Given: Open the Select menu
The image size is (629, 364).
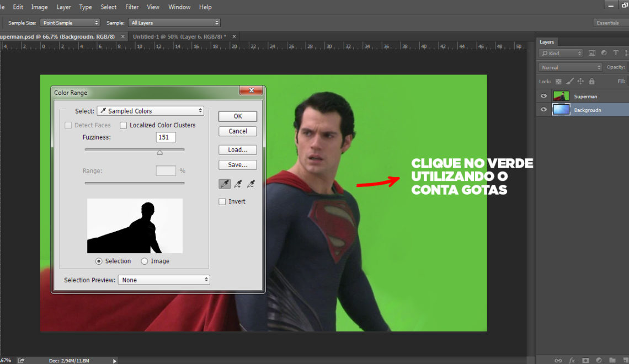Looking at the screenshot, I should point(108,7).
